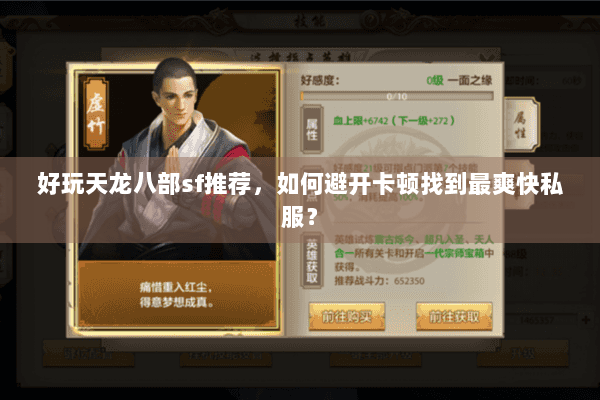Click the 虚竹 vertical name plaque
Viewport: 600px width, 400px height.
click(96, 113)
